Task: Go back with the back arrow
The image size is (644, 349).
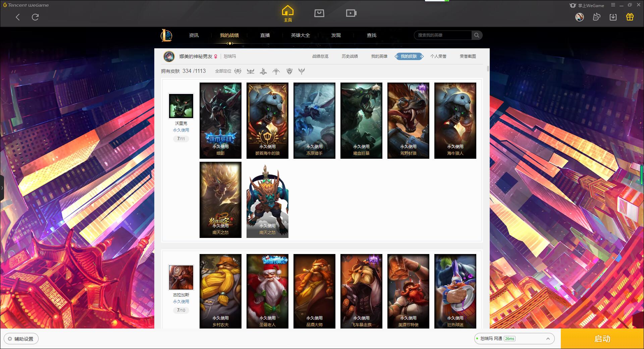Action: [18, 17]
